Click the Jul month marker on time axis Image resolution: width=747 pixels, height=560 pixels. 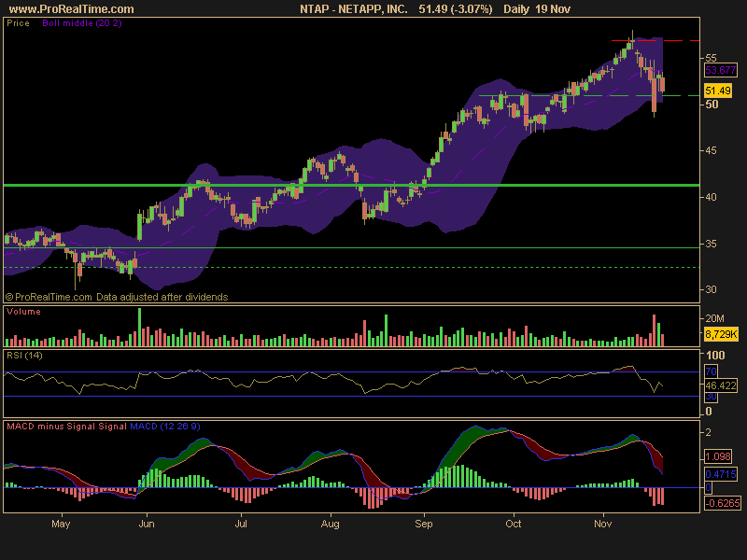[x=241, y=524]
